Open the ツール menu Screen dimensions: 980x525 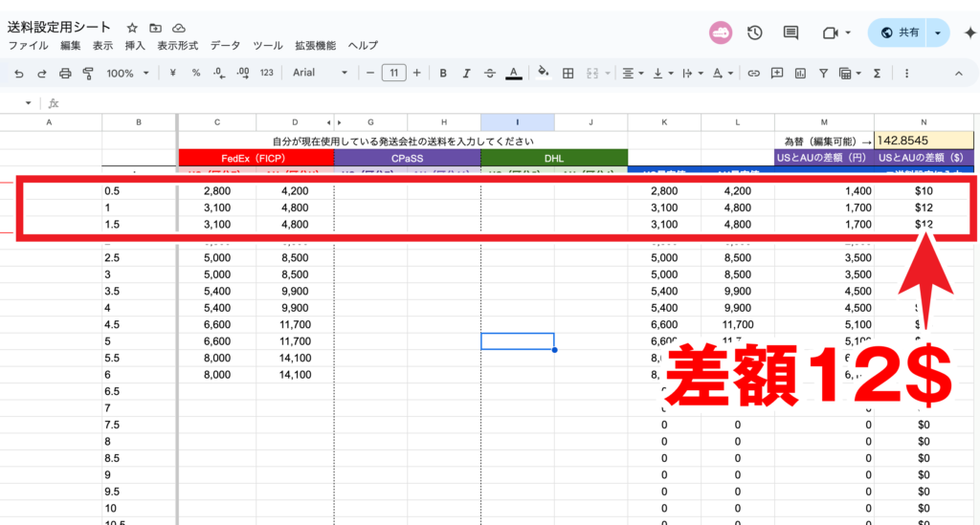[x=268, y=46]
